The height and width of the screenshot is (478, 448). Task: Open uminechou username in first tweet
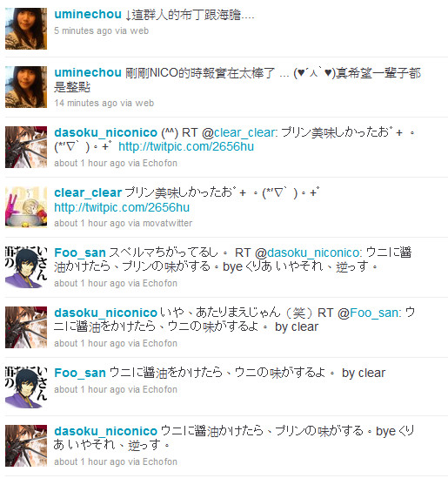88,14
